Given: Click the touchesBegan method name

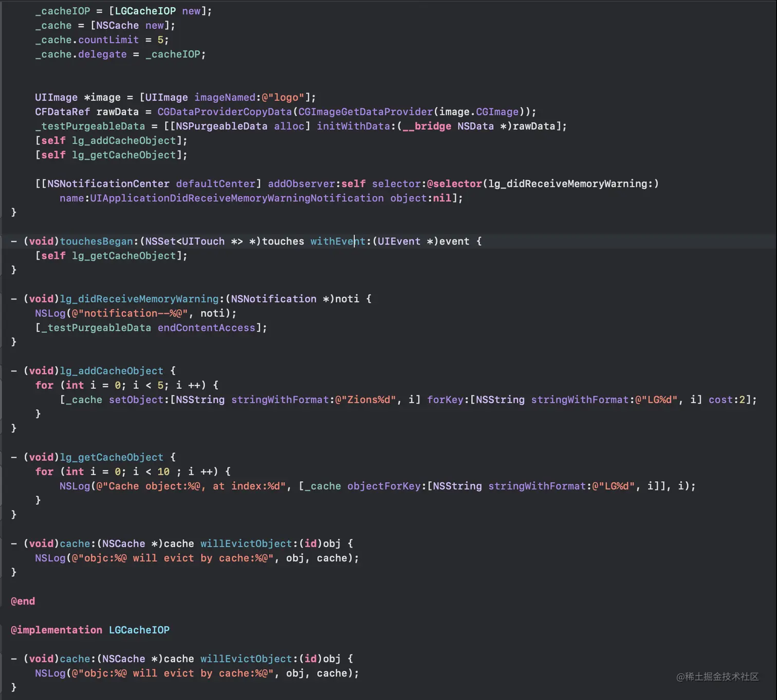Looking at the screenshot, I should pos(97,241).
